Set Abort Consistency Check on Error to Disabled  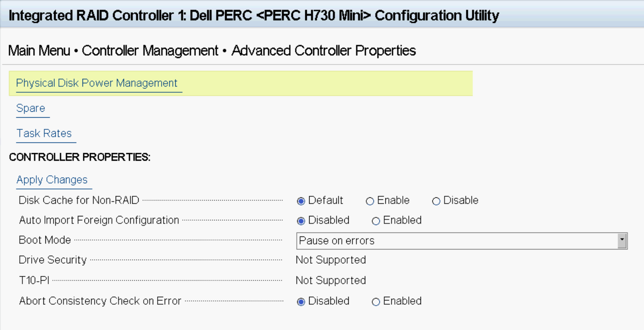(x=301, y=302)
